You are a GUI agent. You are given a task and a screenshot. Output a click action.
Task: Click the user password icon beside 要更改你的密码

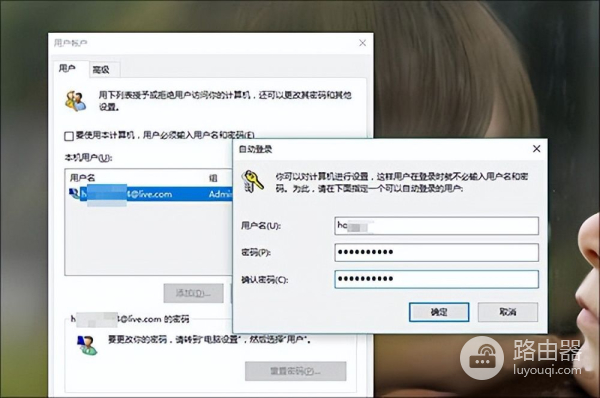click(x=87, y=345)
